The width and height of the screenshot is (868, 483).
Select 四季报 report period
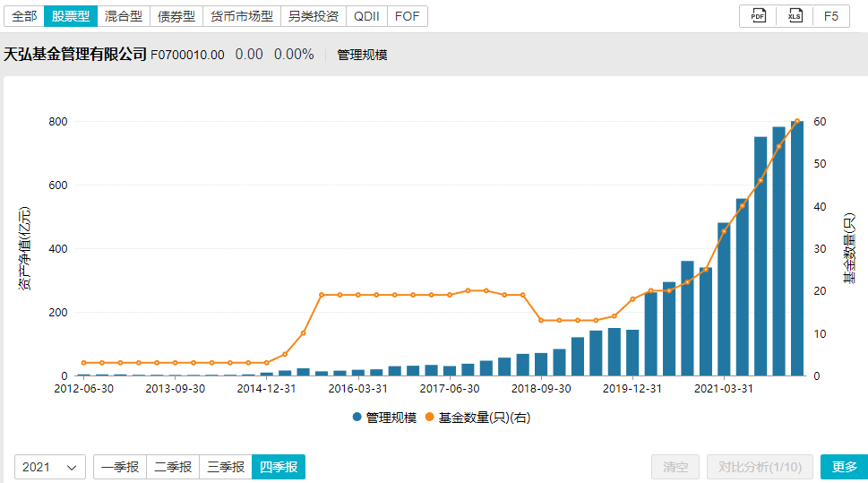pyautogui.click(x=279, y=467)
